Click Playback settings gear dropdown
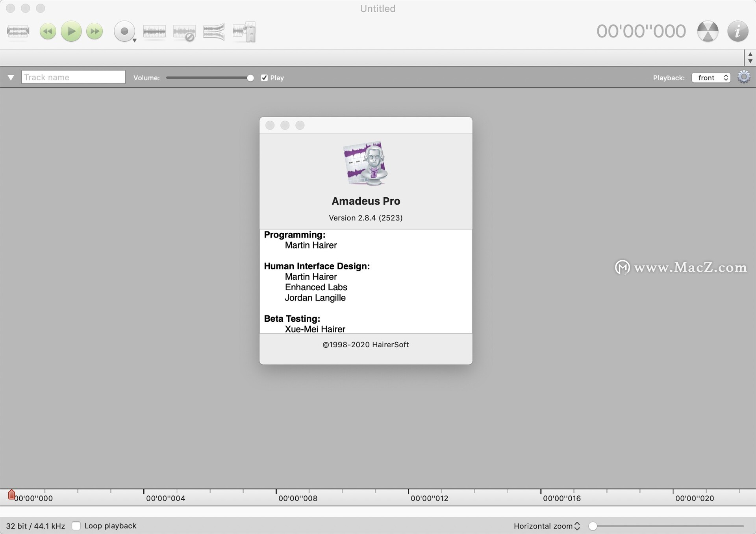Screen dimensions: 756x534 point(743,77)
